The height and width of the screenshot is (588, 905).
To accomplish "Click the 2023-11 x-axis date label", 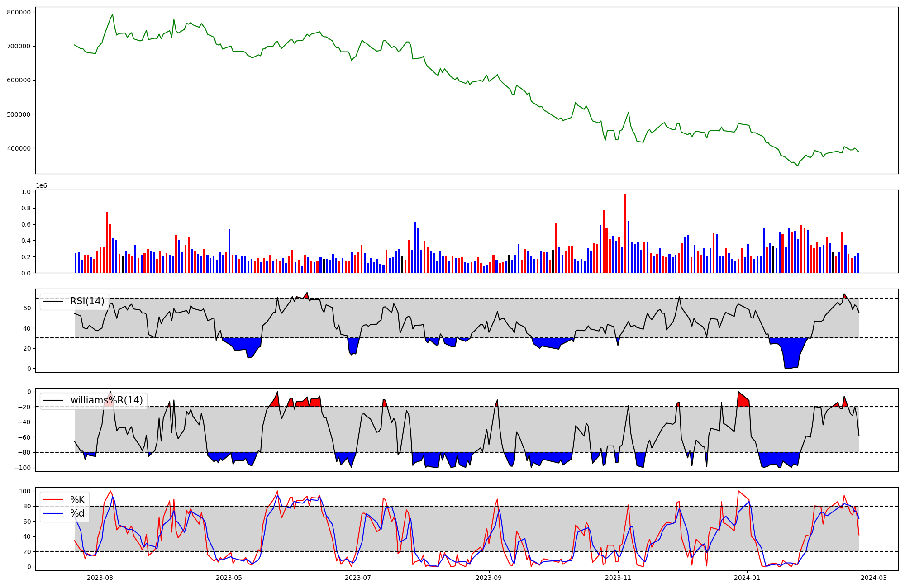I will pyautogui.click(x=618, y=578).
